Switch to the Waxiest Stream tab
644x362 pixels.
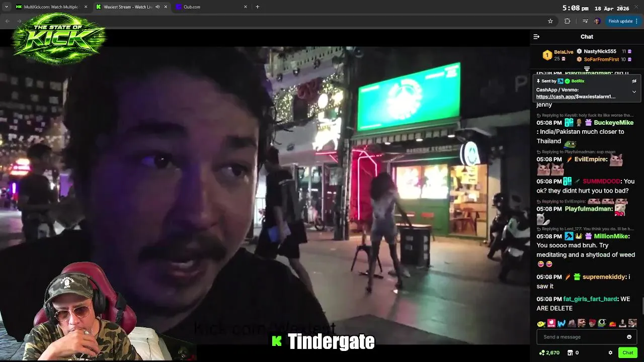[131, 7]
